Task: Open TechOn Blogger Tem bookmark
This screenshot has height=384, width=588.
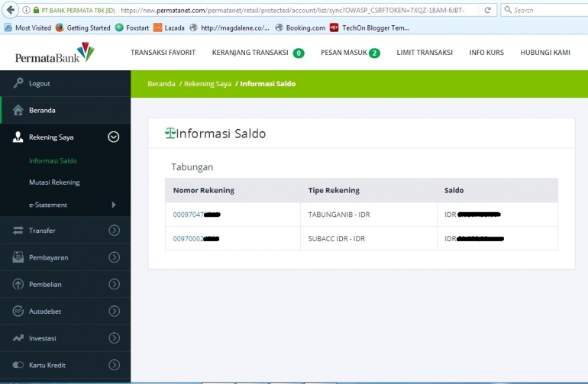Action: tap(370, 27)
